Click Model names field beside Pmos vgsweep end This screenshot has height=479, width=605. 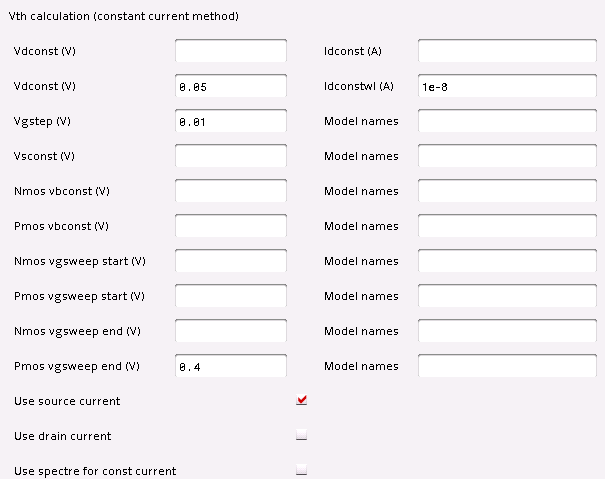click(x=507, y=366)
